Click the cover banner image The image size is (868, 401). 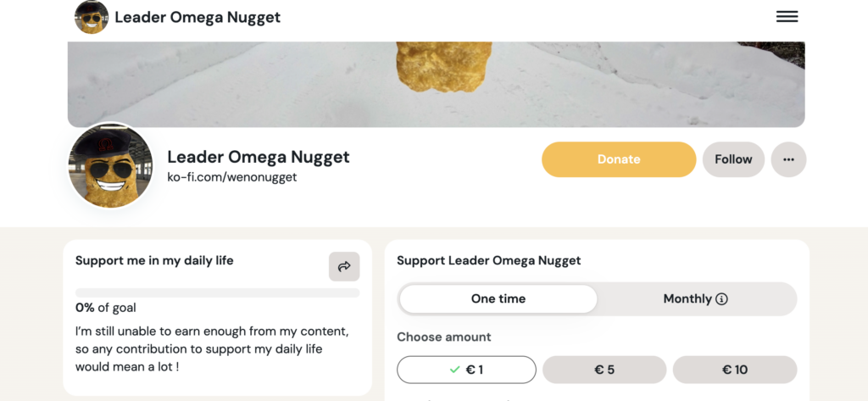(x=436, y=84)
